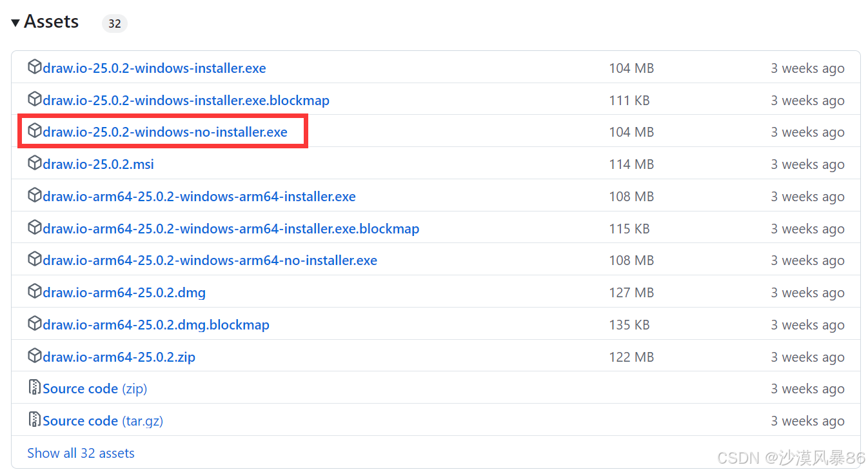This screenshot has width=868, height=472.
Task: Click the 114 MB msi size
Action: [631, 164]
